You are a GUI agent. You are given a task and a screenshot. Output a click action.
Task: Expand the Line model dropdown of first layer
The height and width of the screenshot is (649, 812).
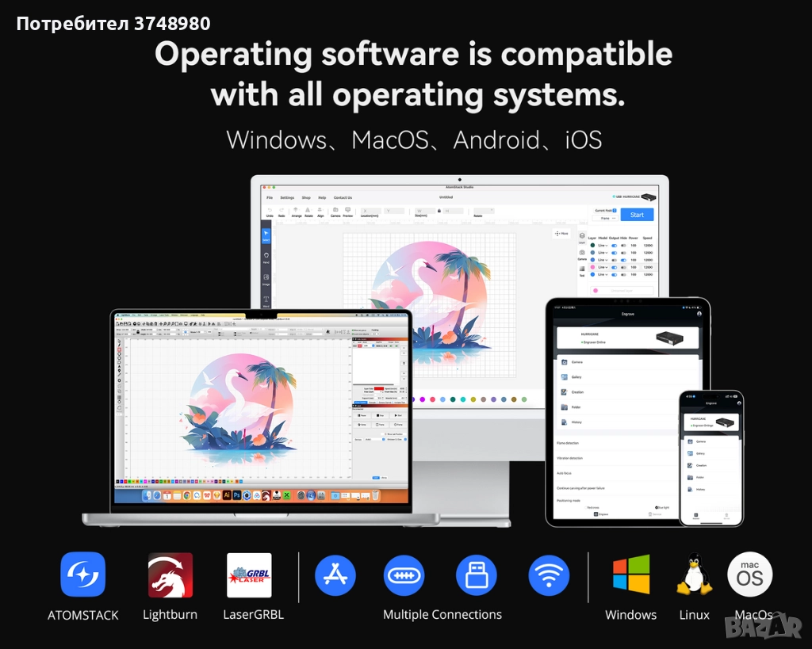click(x=603, y=246)
